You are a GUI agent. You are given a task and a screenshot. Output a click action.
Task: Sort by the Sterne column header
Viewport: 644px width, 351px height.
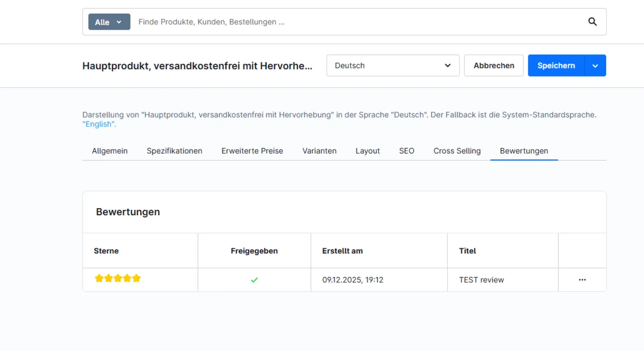(x=140, y=251)
